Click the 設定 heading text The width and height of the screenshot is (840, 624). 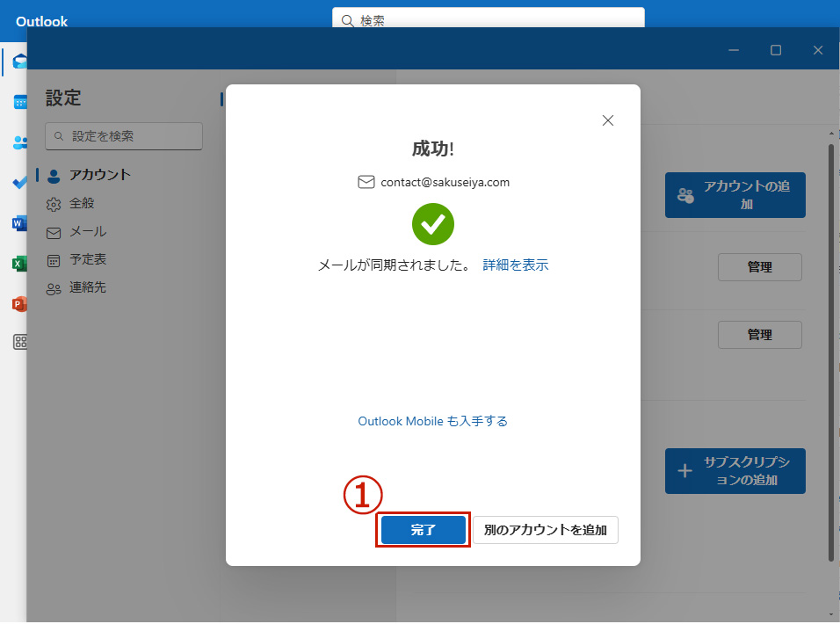click(x=63, y=98)
